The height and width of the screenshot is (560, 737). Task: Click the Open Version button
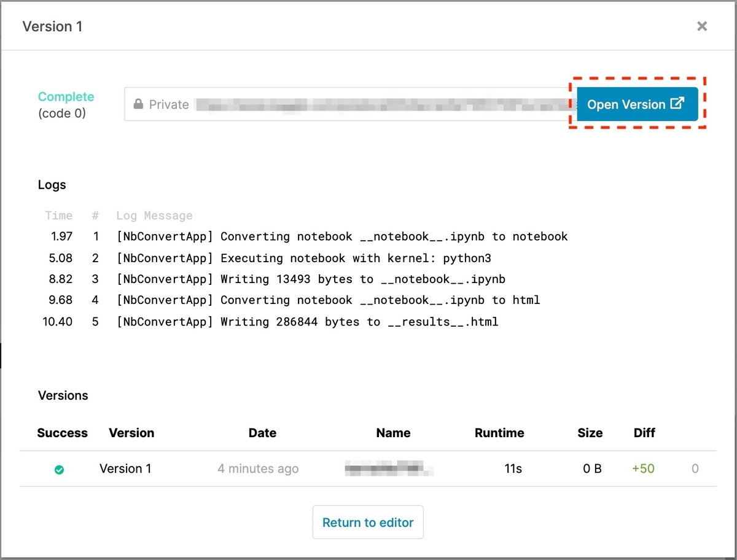[638, 104]
